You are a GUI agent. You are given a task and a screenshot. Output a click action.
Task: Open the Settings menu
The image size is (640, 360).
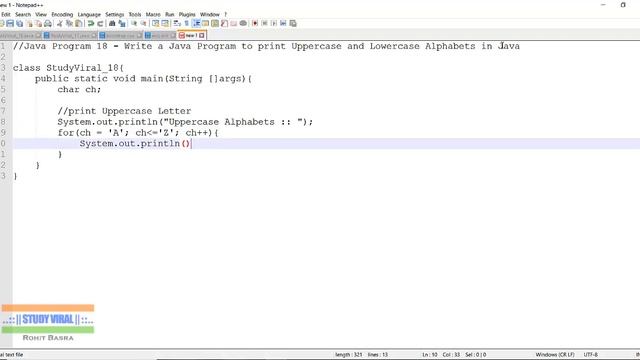tap(114, 14)
